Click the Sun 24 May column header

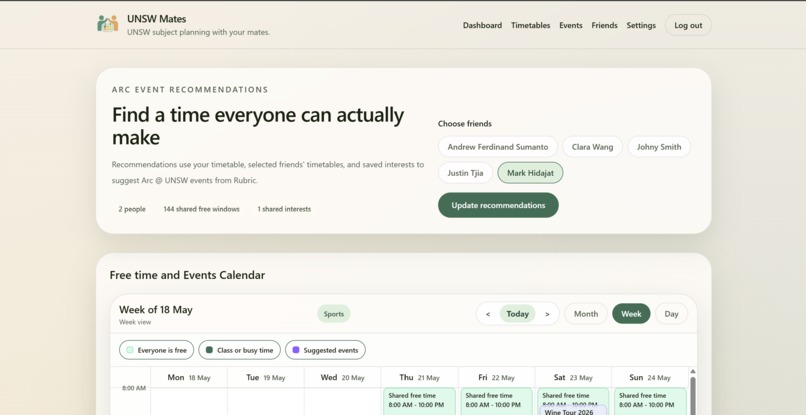pos(650,377)
